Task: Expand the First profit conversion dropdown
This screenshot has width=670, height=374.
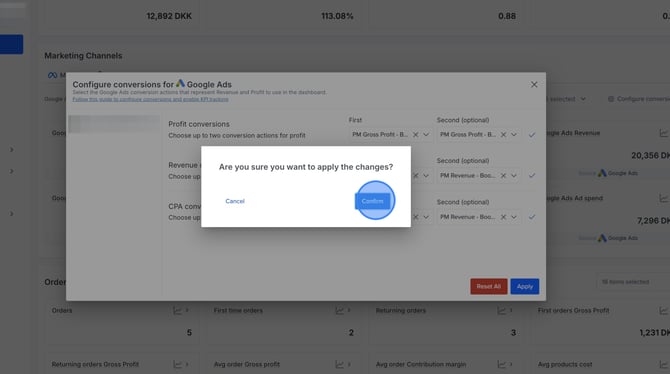Action: 426,135
